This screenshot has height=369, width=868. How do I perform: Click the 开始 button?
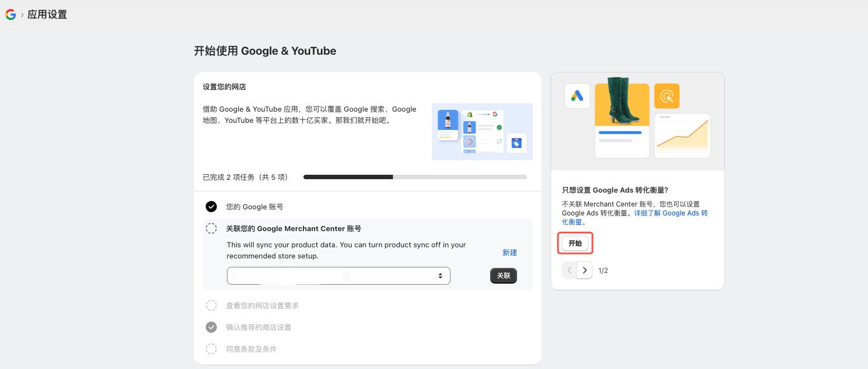(575, 243)
